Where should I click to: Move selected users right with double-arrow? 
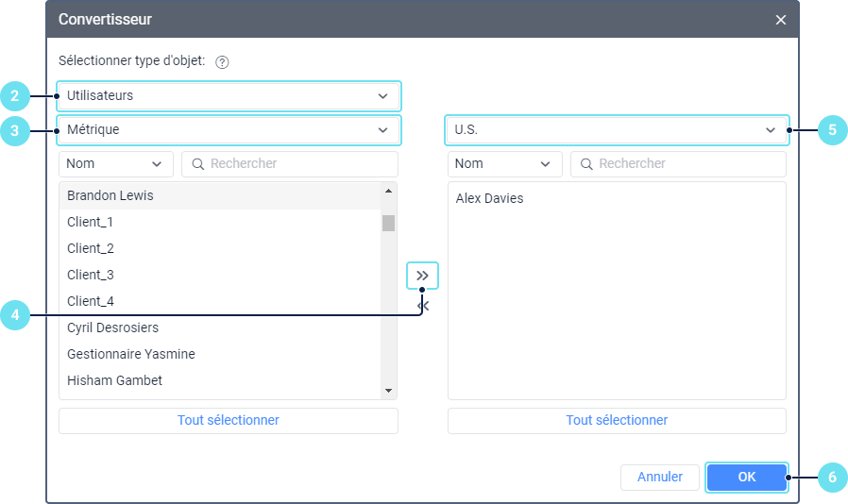click(422, 276)
